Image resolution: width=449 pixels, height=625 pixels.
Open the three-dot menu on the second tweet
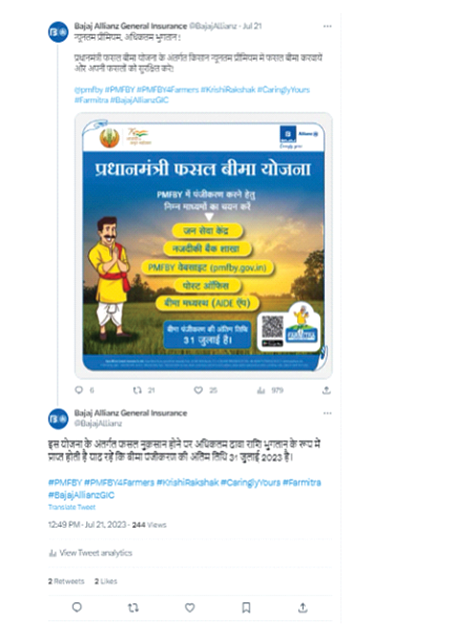click(327, 413)
